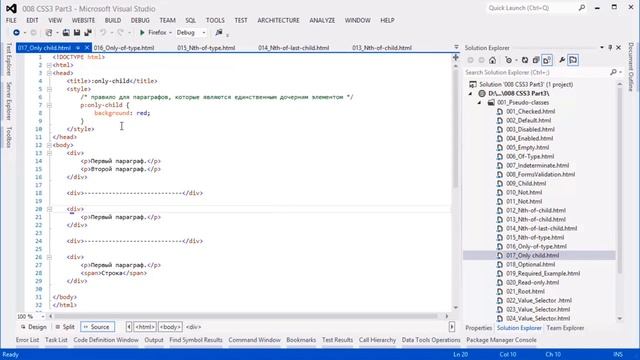Select 018_Optional.html in Solution Explorer
640x360 pixels.
531,264
